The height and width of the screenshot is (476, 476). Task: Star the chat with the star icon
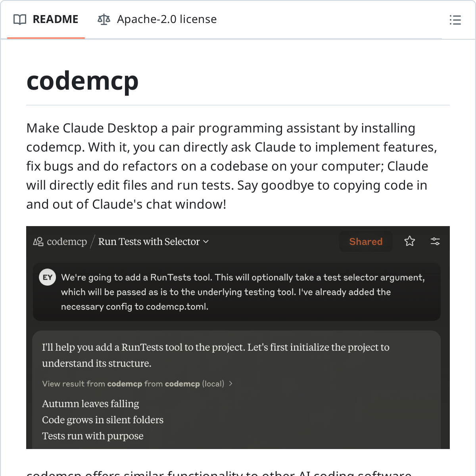[409, 241]
